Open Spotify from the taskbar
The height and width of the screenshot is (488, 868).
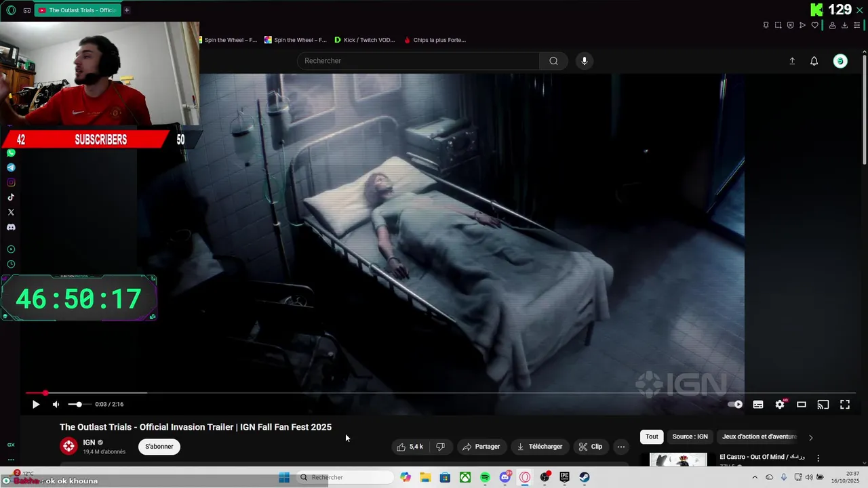click(x=485, y=477)
